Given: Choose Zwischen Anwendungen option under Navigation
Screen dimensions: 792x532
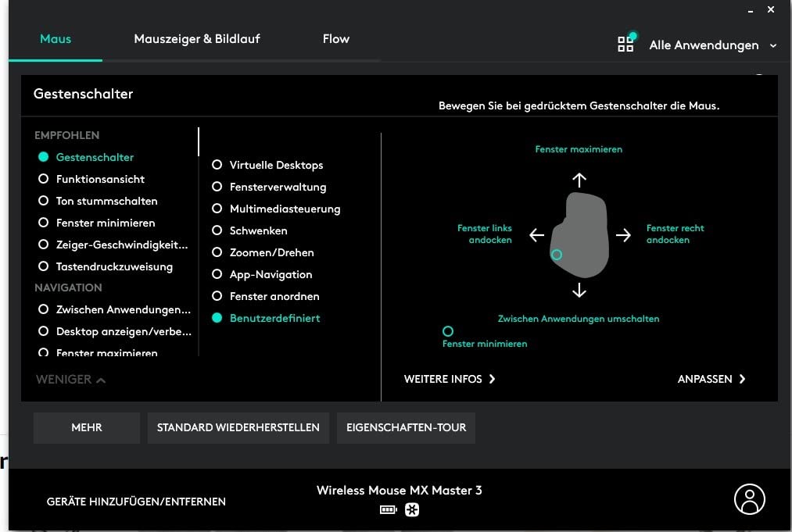Looking at the screenshot, I should coord(115,309).
